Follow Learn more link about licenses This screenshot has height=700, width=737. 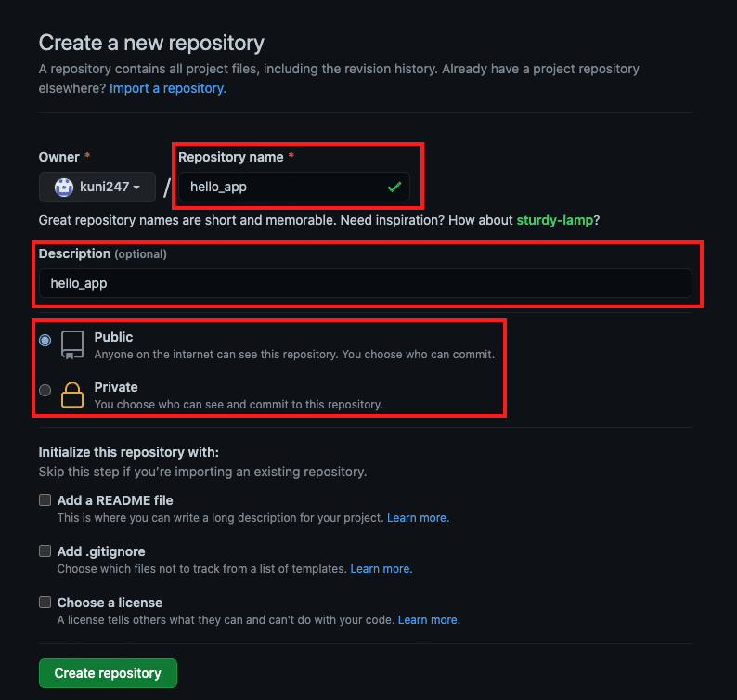429,619
